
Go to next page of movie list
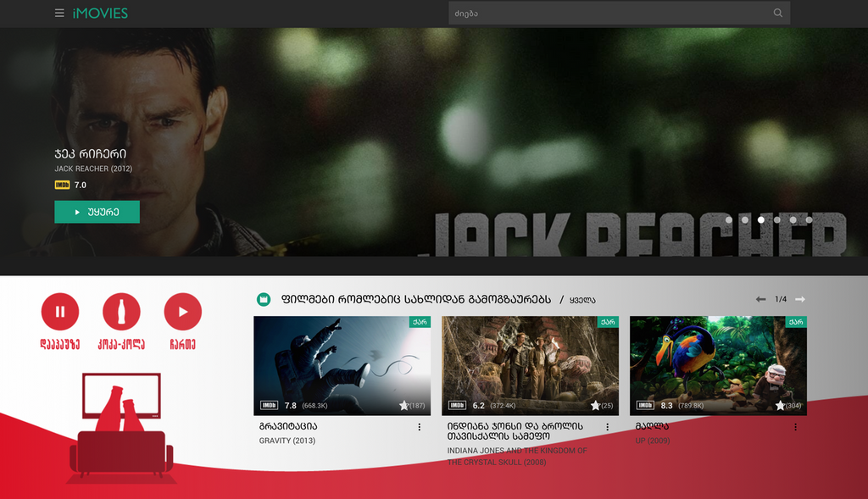(800, 299)
